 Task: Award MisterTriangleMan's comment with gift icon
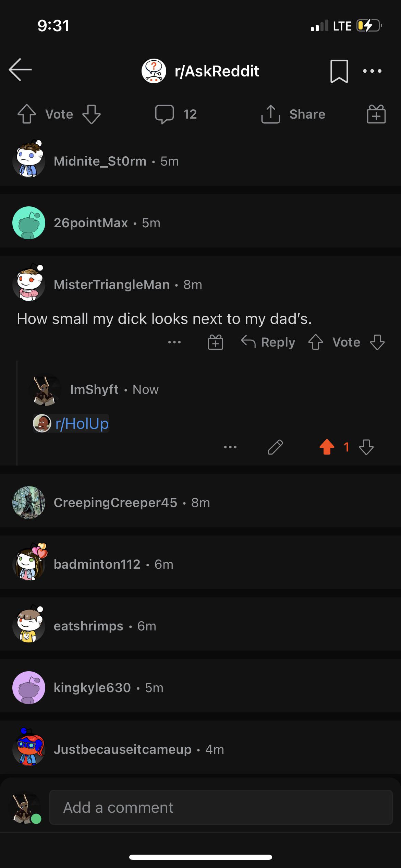tap(216, 342)
